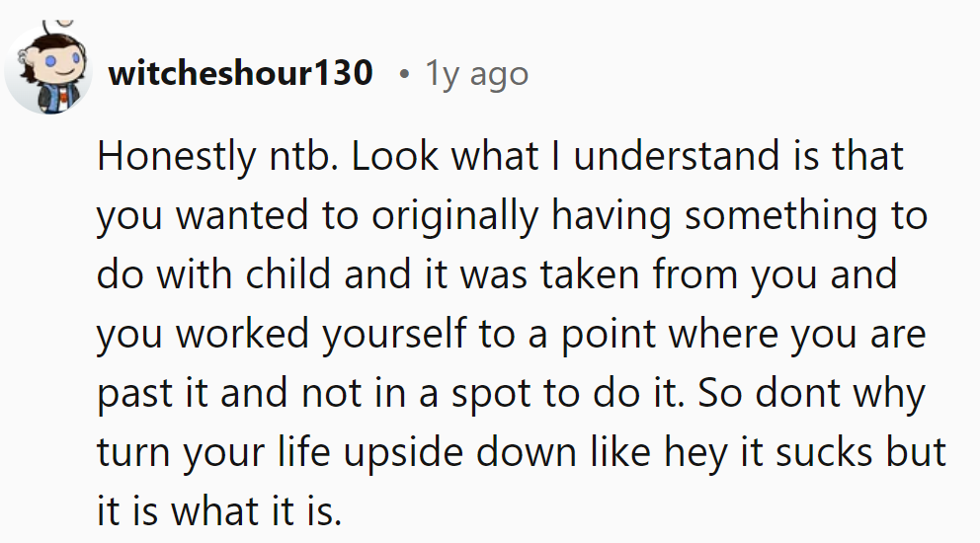Image resolution: width=980 pixels, height=543 pixels.
Task: Click the final line "it is what it is."
Action: point(217,512)
